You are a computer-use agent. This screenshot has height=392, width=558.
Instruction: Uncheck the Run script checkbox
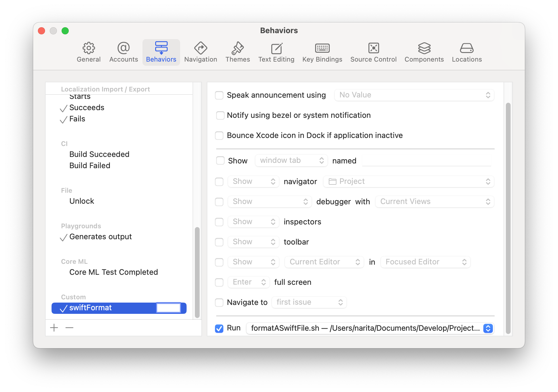[219, 328]
